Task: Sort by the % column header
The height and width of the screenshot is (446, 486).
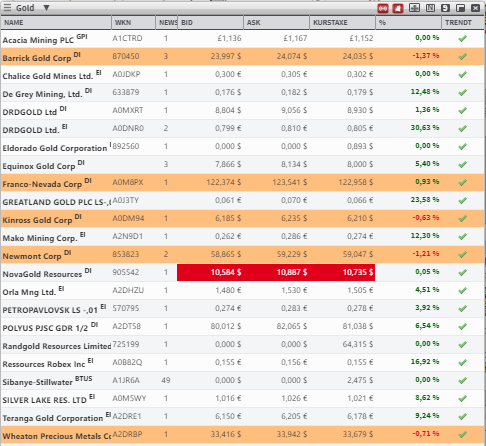Action: (x=409, y=23)
